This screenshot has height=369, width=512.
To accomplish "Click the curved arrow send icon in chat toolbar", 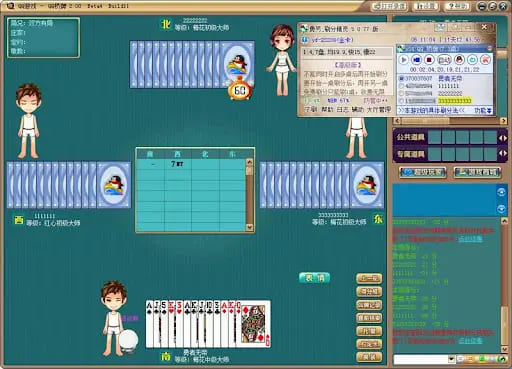I will coord(503,359).
